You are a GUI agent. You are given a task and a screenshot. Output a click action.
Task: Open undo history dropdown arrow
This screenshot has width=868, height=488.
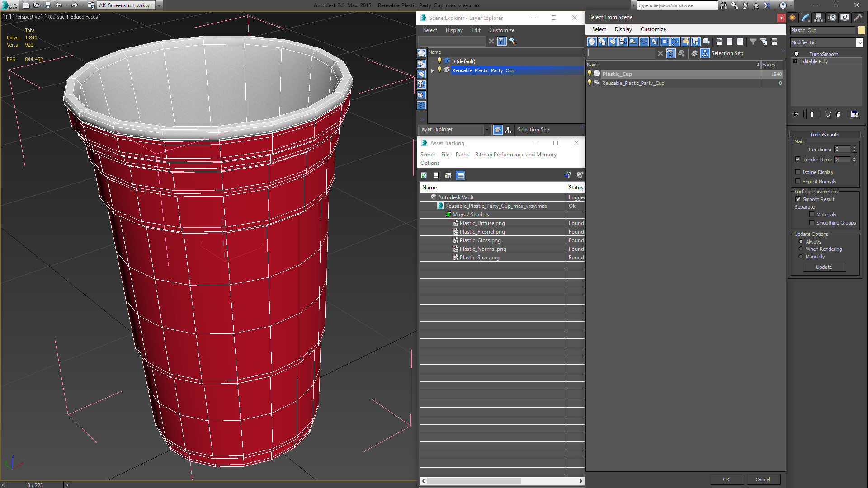[66, 5]
